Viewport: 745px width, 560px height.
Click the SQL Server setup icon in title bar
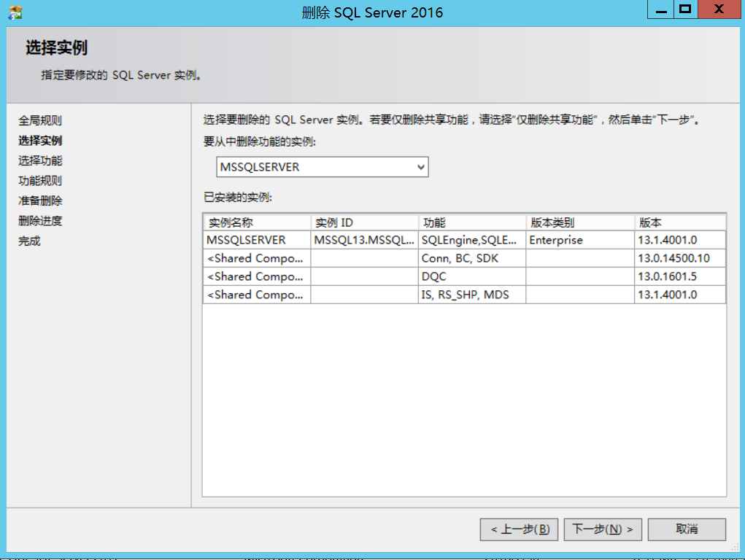(15, 12)
